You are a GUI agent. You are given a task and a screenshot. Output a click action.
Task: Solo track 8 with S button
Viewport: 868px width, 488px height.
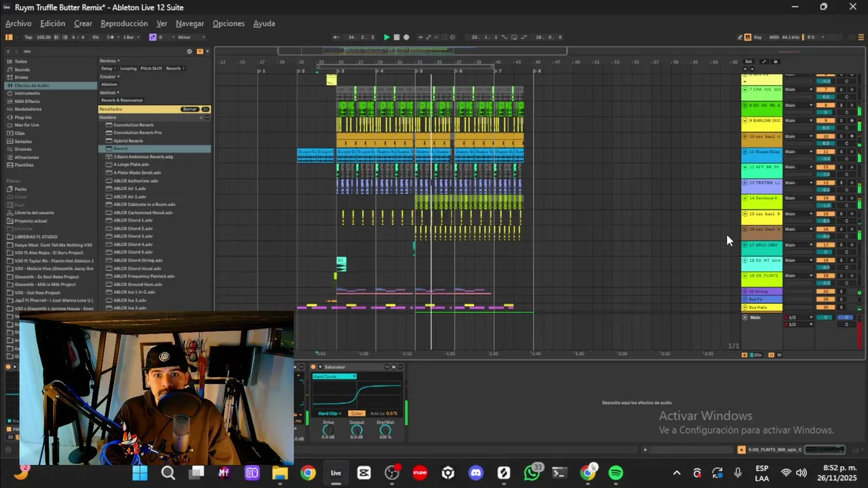coord(842,105)
